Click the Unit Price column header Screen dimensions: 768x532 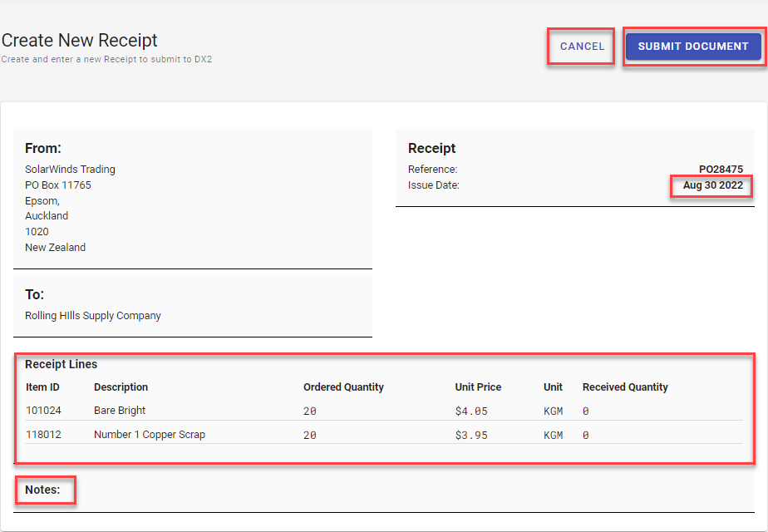pyautogui.click(x=478, y=387)
